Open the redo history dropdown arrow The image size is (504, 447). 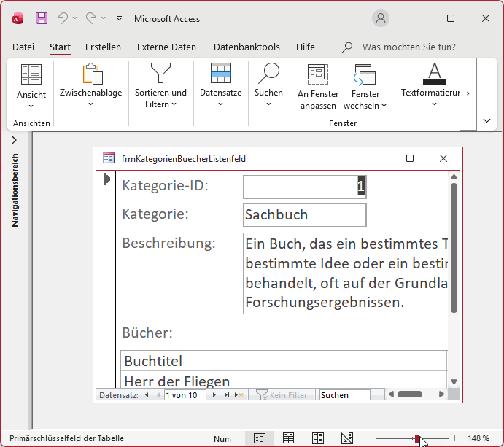104,18
